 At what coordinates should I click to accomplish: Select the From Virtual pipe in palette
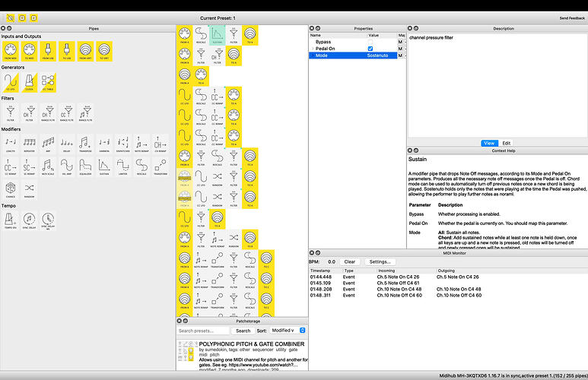(x=85, y=51)
